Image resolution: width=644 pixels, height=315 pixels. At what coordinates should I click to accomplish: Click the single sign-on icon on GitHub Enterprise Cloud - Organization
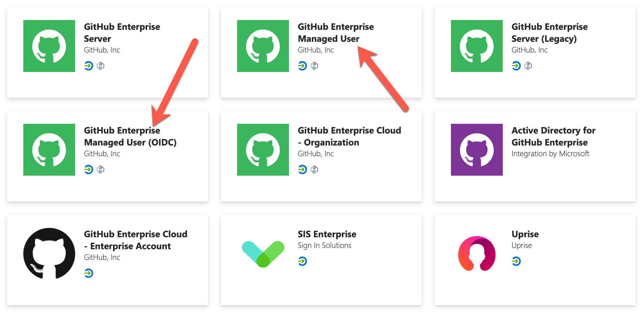[303, 169]
